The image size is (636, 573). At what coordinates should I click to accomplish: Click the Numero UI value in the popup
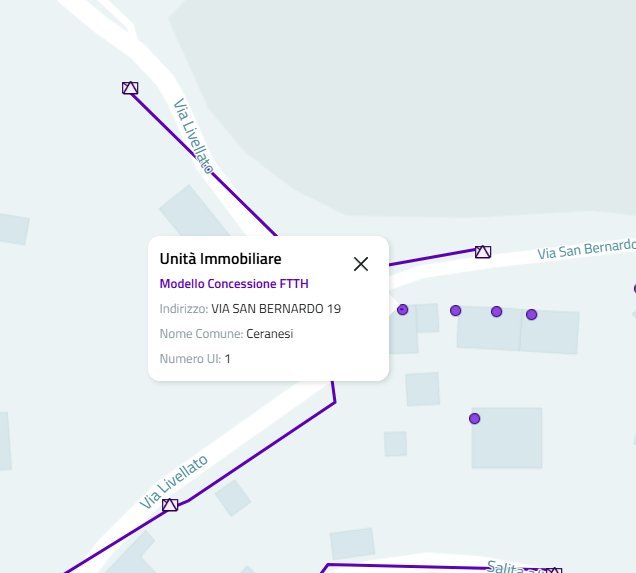[x=228, y=358]
